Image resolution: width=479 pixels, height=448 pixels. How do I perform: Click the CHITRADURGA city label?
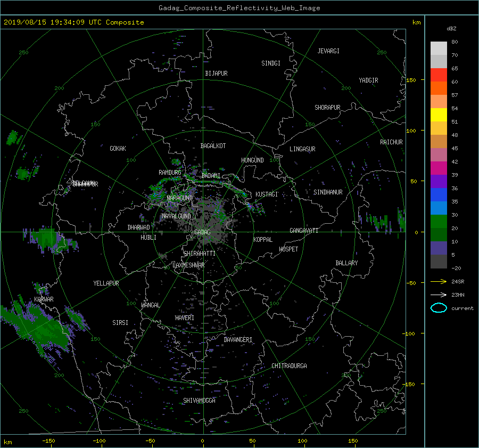click(x=290, y=366)
